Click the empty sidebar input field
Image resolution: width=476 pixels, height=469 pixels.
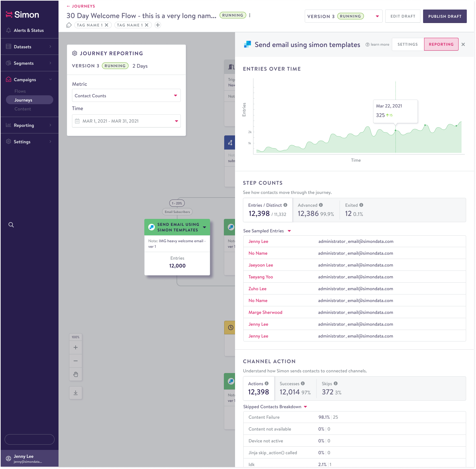click(30, 439)
